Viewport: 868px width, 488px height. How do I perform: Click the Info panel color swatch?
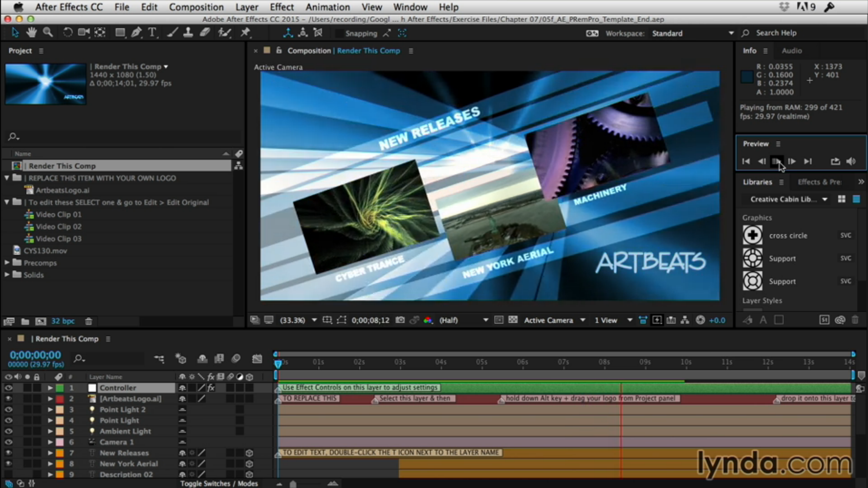[x=747, y=77]
